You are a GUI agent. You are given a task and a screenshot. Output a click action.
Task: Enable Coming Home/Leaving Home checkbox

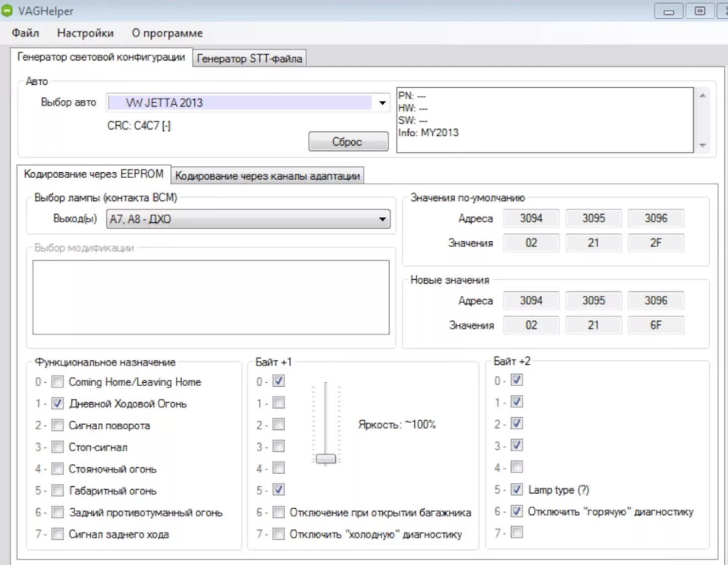[57, 382]
